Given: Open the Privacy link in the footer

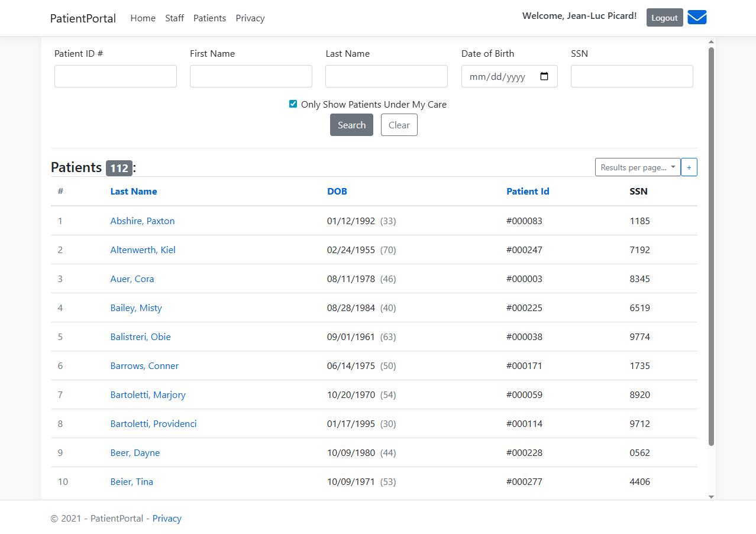Looking at the screenshot, I should 167,518.
